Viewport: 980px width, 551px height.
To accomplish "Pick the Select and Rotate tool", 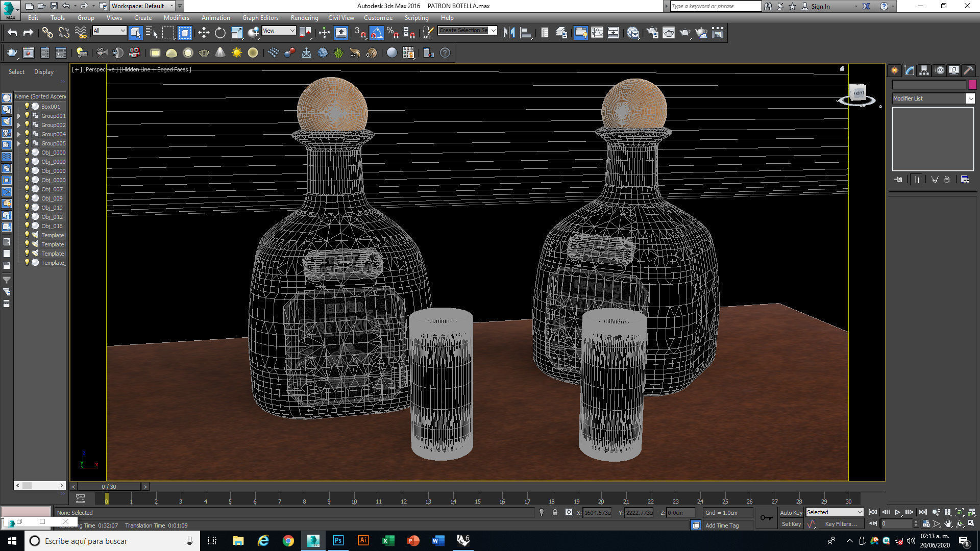I will coord(220,33).
